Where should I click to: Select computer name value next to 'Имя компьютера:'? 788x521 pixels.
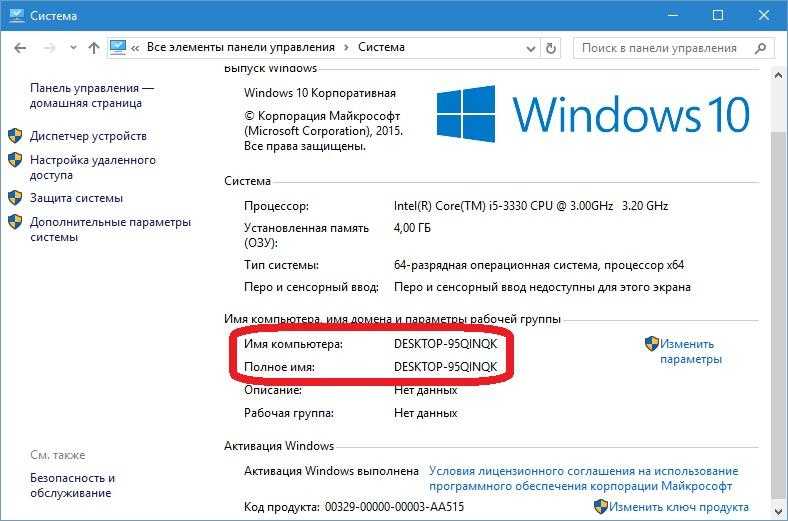(446, 344)
